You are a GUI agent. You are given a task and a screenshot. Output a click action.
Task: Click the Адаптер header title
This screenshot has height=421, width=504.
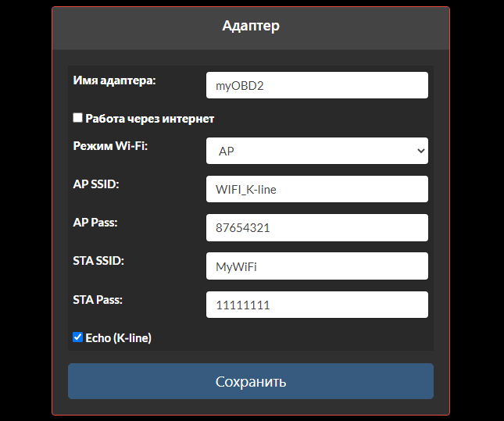[x=251, y=27]
